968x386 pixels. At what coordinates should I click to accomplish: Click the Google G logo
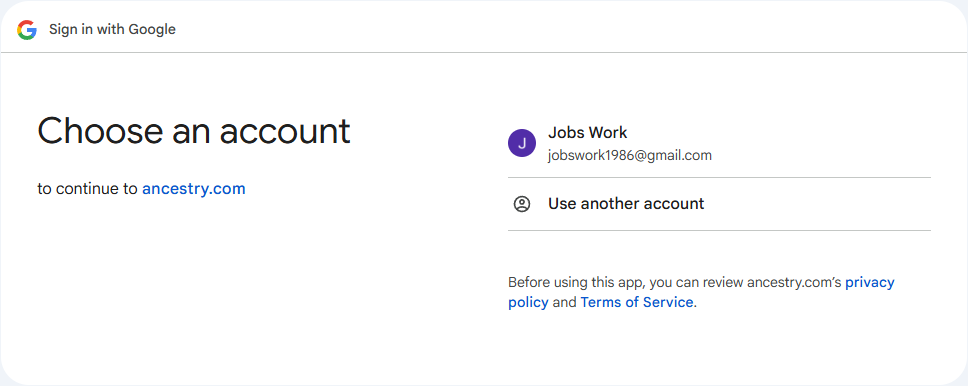click(27, 30)
